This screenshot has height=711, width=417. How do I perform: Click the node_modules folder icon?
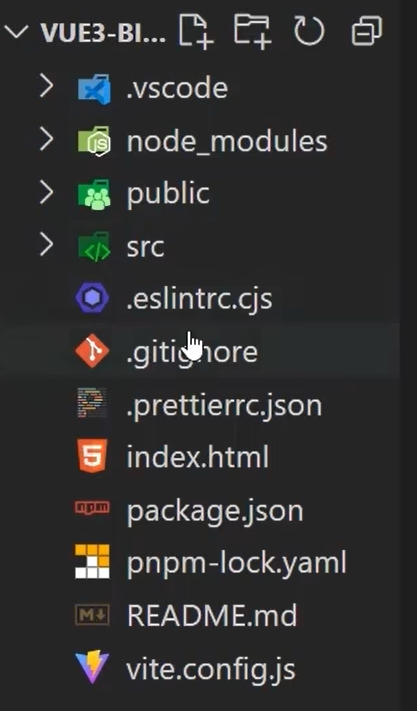click(x=93, y=141)
